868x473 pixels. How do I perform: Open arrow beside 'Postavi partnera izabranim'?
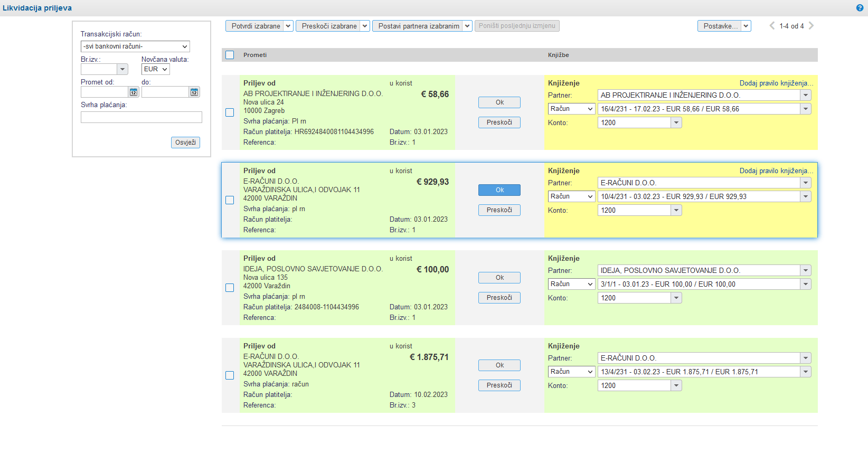point(467,26)
